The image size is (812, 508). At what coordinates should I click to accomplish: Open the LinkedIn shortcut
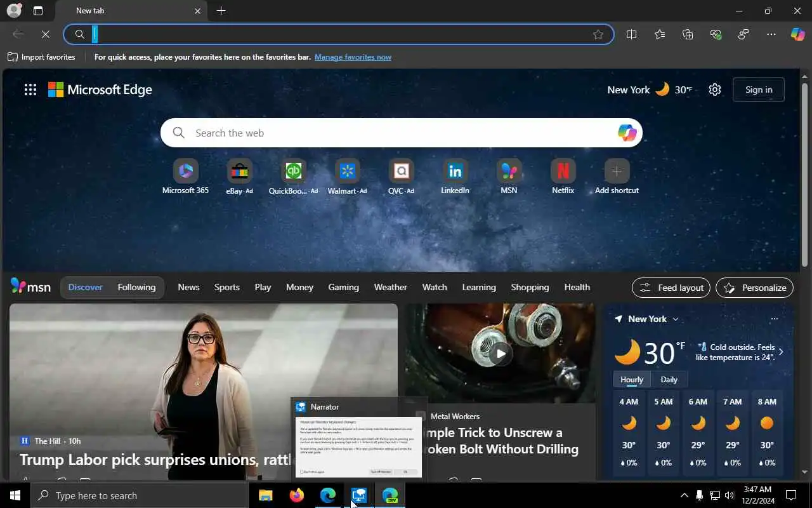(x=455, y=177)
